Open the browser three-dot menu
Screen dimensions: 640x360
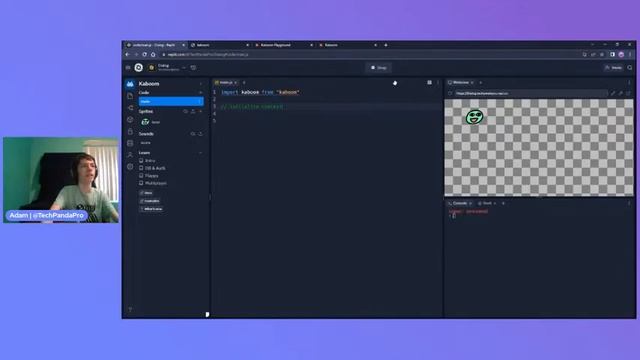630,54
